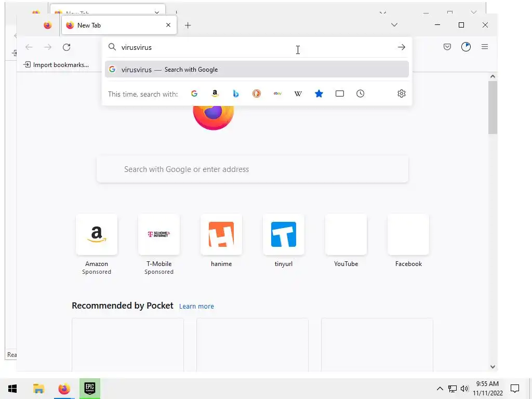Open the Firefox application menu
Image resolution: width=532 pixels, height=399 pixels.
pos(485,47)
